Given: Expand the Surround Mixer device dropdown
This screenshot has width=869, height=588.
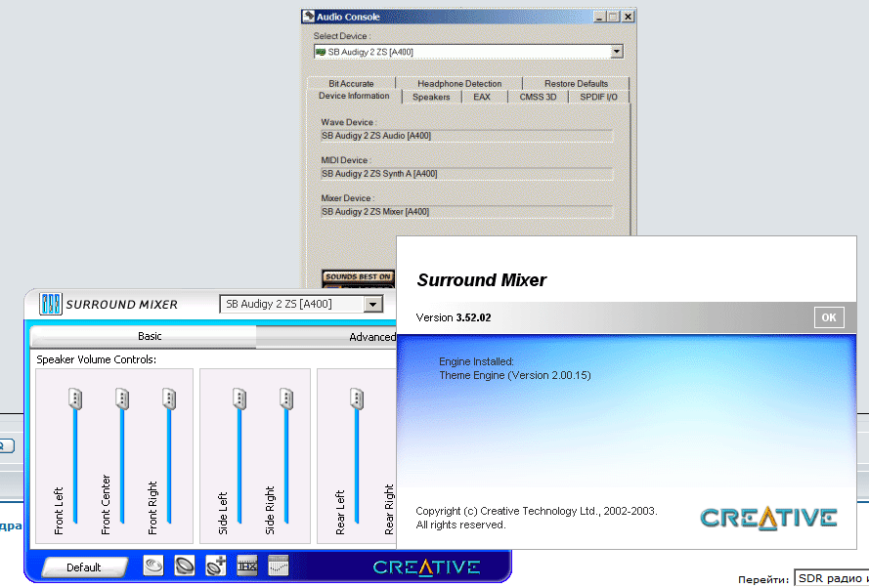Looking at the screenshot, I should click(371, 304).
